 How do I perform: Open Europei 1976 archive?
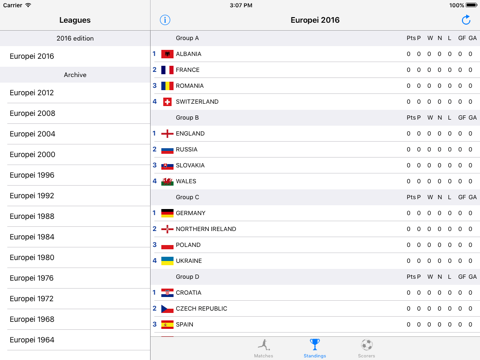click(x=75, y=278)
